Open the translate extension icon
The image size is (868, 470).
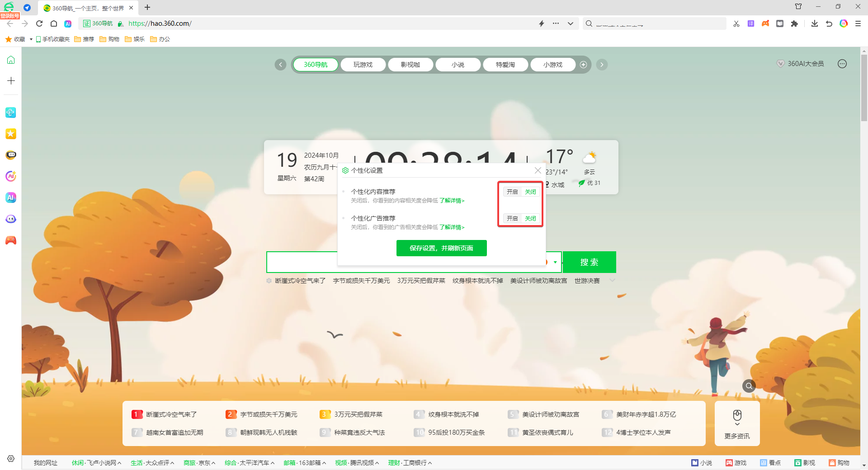pyautogui.click(x=751, y=23)
